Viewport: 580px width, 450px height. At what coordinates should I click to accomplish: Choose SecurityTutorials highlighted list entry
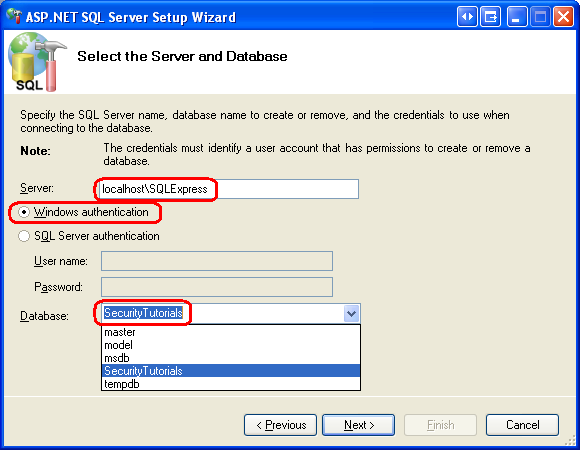click(x=231, y=371)
